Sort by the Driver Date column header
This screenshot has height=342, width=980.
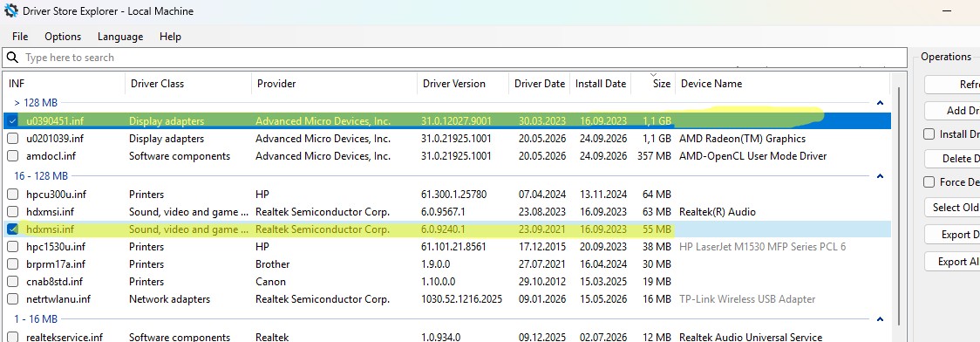point(540,83)
